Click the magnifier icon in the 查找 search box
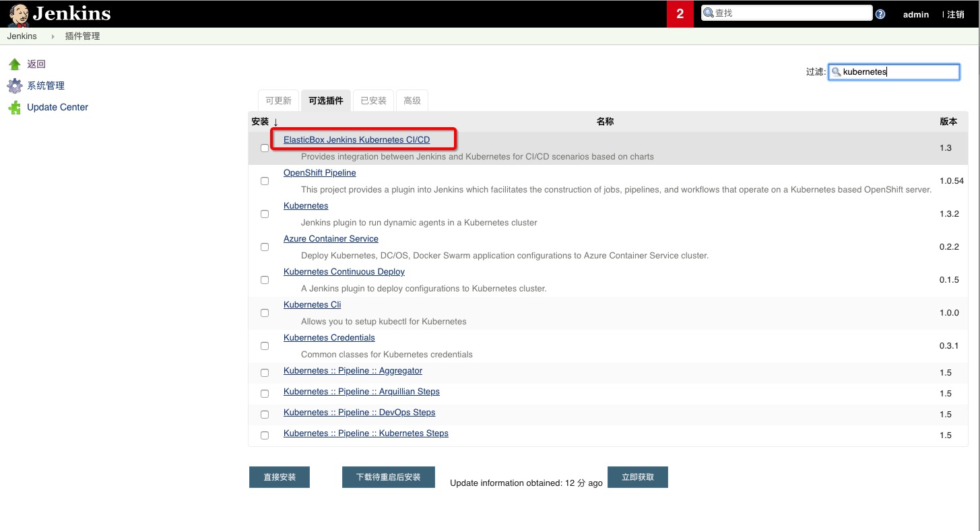Screen dimensions: 980x531 [x=709, y=13]
